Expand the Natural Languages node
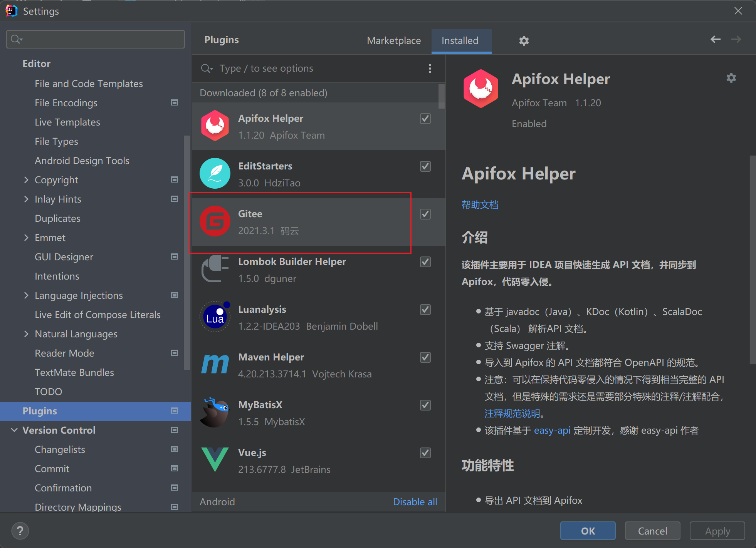Image resolution: width=756 pixels, height=548 pixels. click(26, 334)
